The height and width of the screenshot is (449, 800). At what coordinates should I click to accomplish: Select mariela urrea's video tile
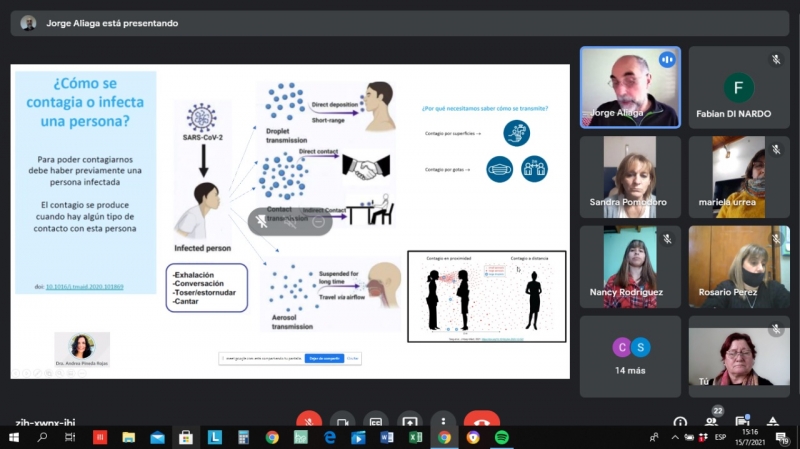[739, 177]
